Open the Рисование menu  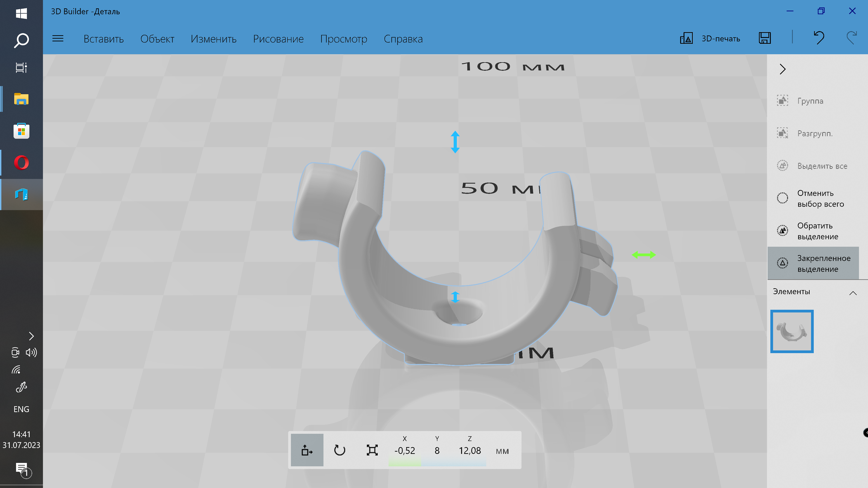pos(278,39)
